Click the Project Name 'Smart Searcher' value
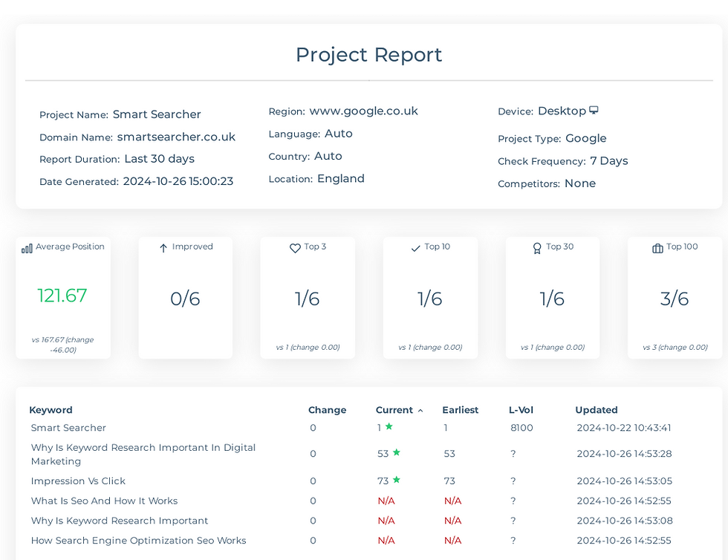This screenshot has width=728, height=560. coord(157,114)
